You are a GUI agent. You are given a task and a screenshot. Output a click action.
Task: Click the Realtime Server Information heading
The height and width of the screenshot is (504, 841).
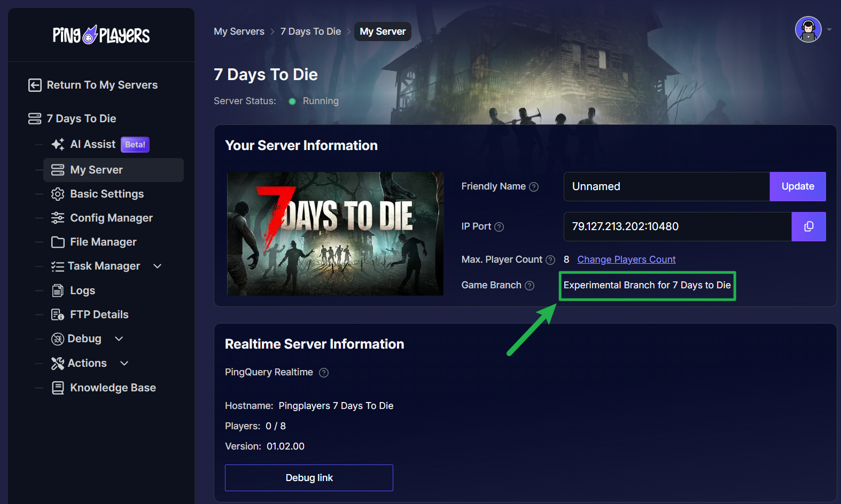pos(314,344)
